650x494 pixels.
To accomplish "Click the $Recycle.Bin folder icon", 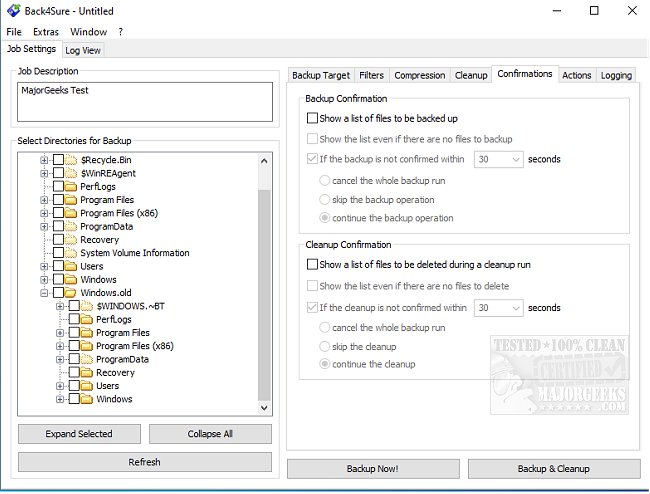I will (71, 160).
